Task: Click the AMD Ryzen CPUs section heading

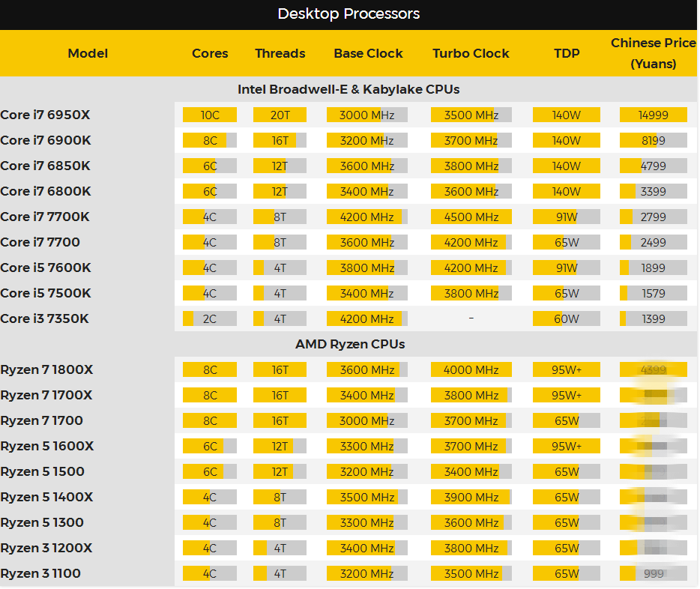Action: [x=350, y=344]
